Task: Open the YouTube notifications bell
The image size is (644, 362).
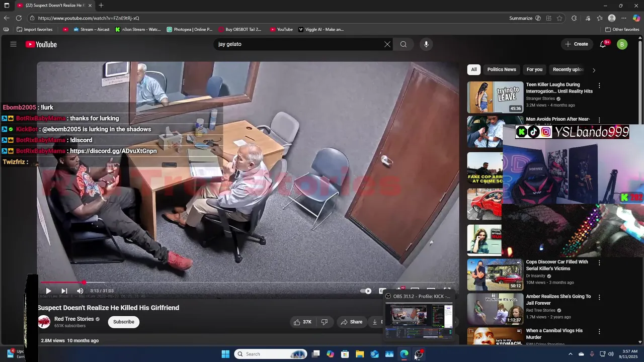Action: (603, 44)
